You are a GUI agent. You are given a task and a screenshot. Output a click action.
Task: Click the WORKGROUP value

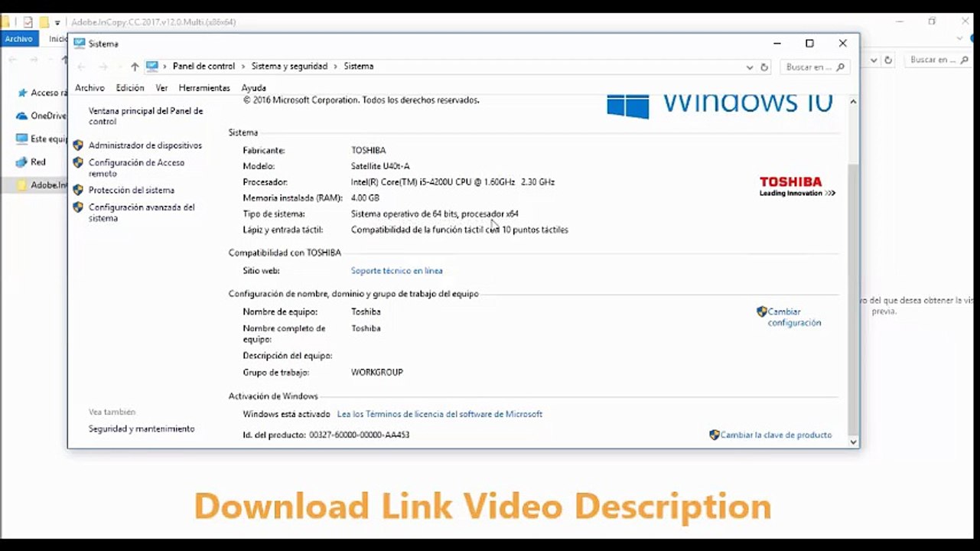pyautogui.click(x=376, y=373)
